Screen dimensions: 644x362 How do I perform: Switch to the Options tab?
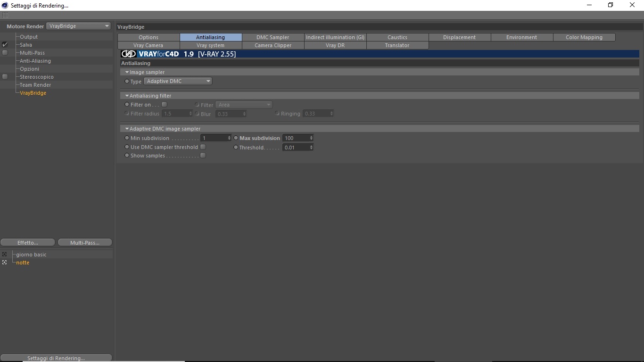149,37
